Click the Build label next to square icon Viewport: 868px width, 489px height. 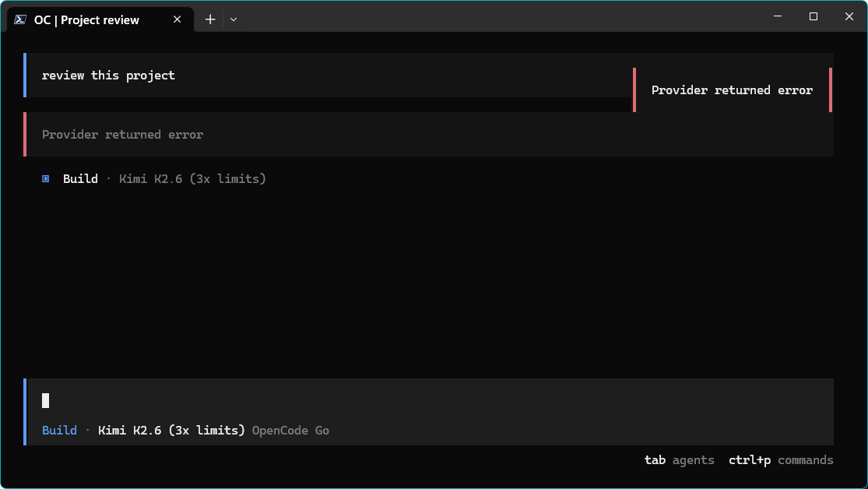(80, 179)
